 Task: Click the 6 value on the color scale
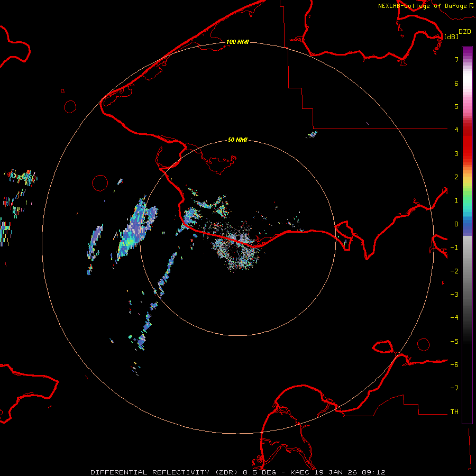[x=456, y=83]
